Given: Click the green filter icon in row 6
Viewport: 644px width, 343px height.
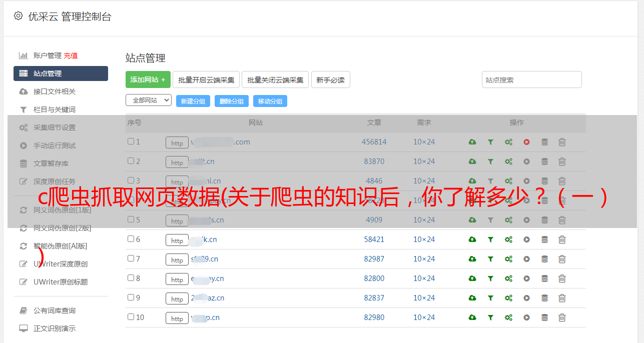Looking at the screenshot, I should tap(490, 239).
